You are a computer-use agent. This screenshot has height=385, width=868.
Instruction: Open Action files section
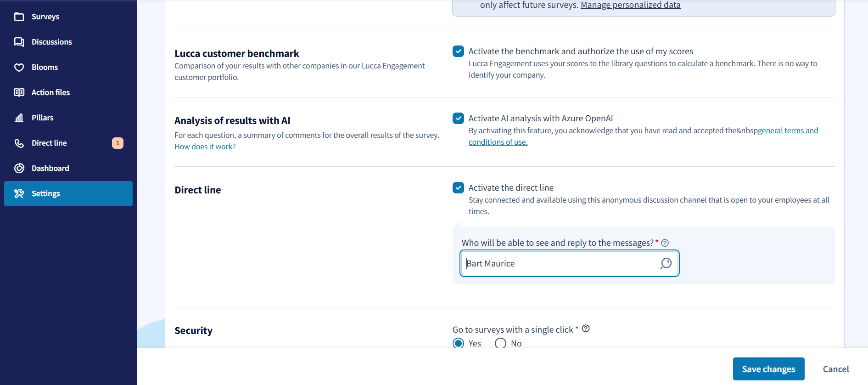pyautogui.click(x=68, y=92)
